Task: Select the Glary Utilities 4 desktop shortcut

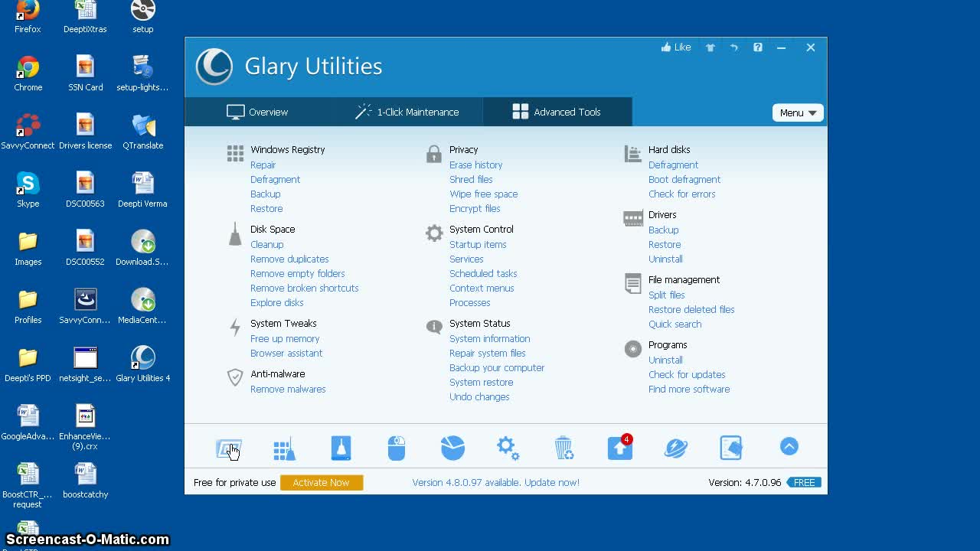Action: click(x=143, y=365)
